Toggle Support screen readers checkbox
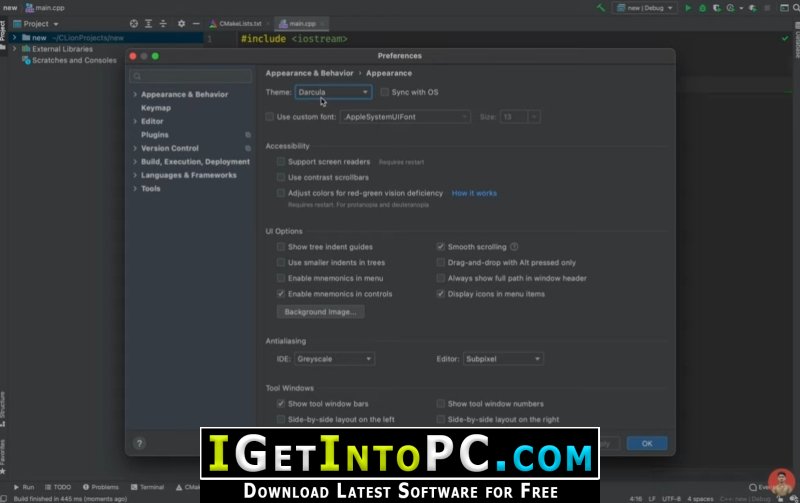This screenshot has height=503, width=800. 281,162
